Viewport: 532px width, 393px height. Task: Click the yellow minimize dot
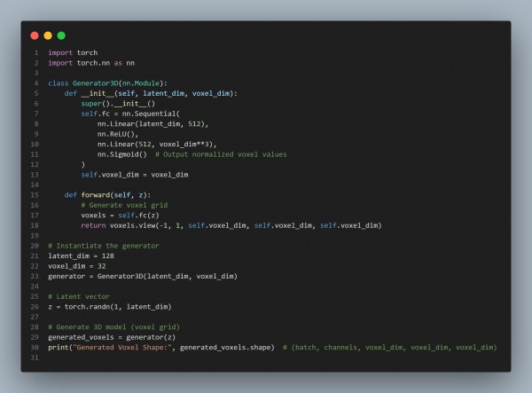click(x=48, y=35)
